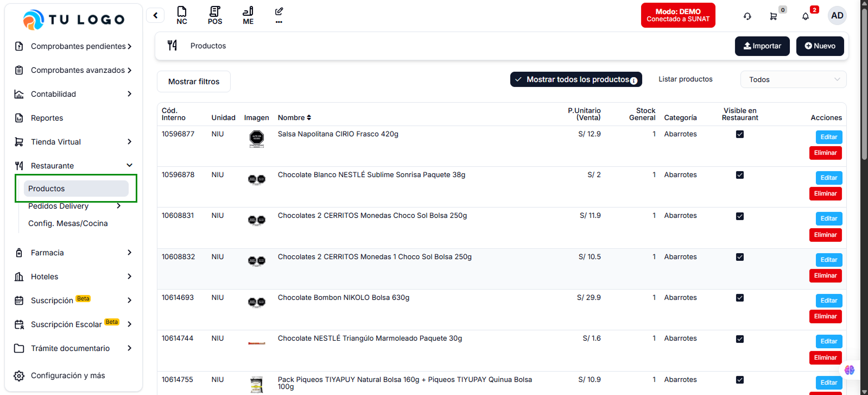Image resolution: width=868 pixels, height=395 pixels.
Task: Open the shopping cart icon
Action: (x=774, y=16)
